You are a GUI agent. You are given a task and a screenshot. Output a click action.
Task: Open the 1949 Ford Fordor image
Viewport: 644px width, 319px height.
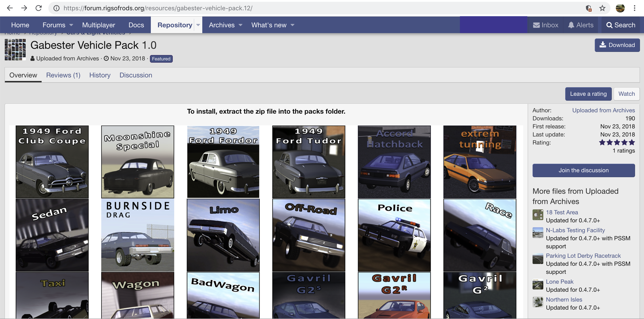(223, 162)
